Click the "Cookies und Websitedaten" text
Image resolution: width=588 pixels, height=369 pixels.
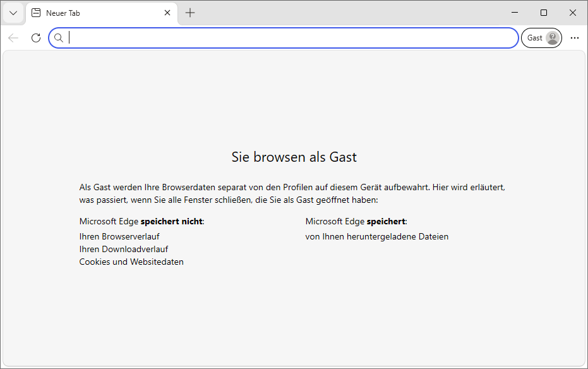(131, 262)
